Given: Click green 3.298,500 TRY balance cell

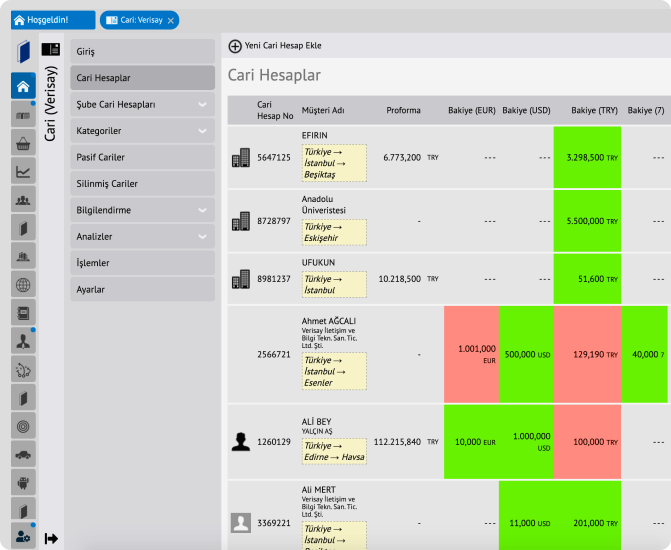Looking at the screenshot, I should 587,158.
